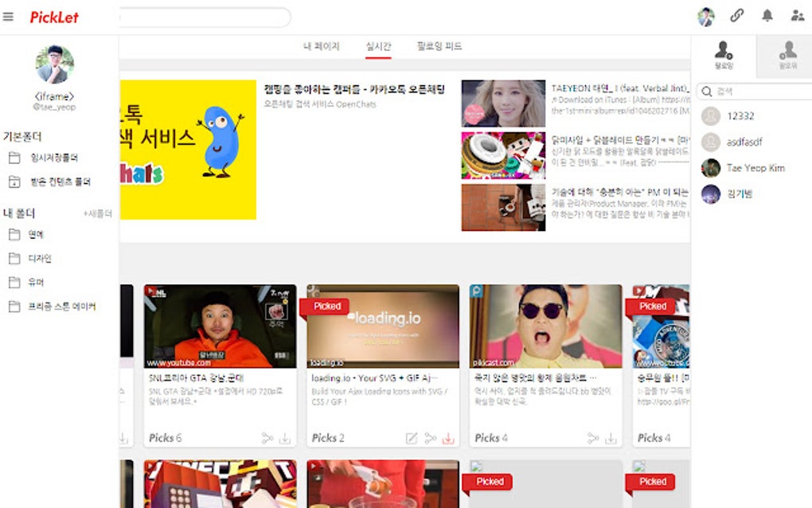Image resolution: width=812 pixels, height=508 pixels.
Task: Open the SNL코리아 GTA card title
Action: point(197,378)
